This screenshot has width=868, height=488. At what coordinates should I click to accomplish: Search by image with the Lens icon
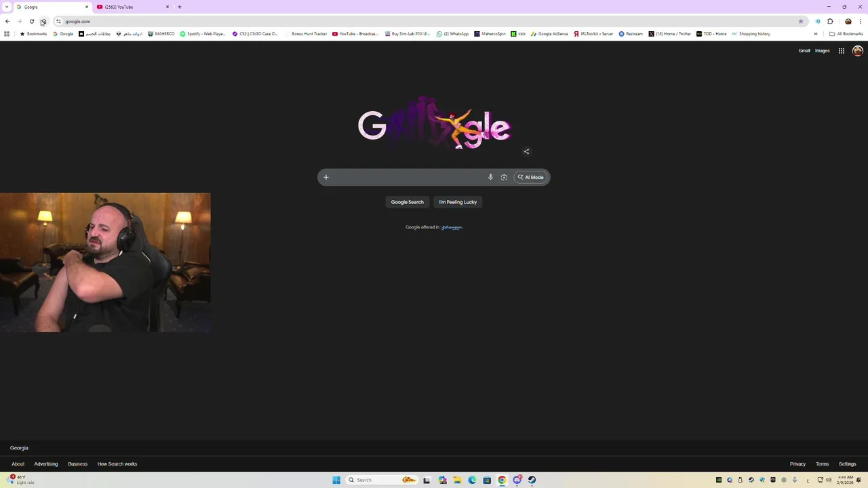[504, 177]
